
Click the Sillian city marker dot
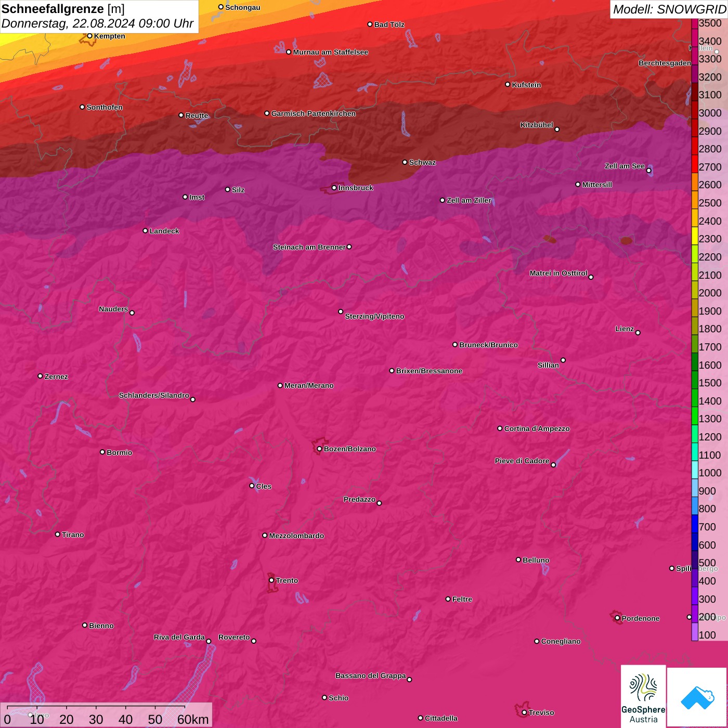pos(563,360)
